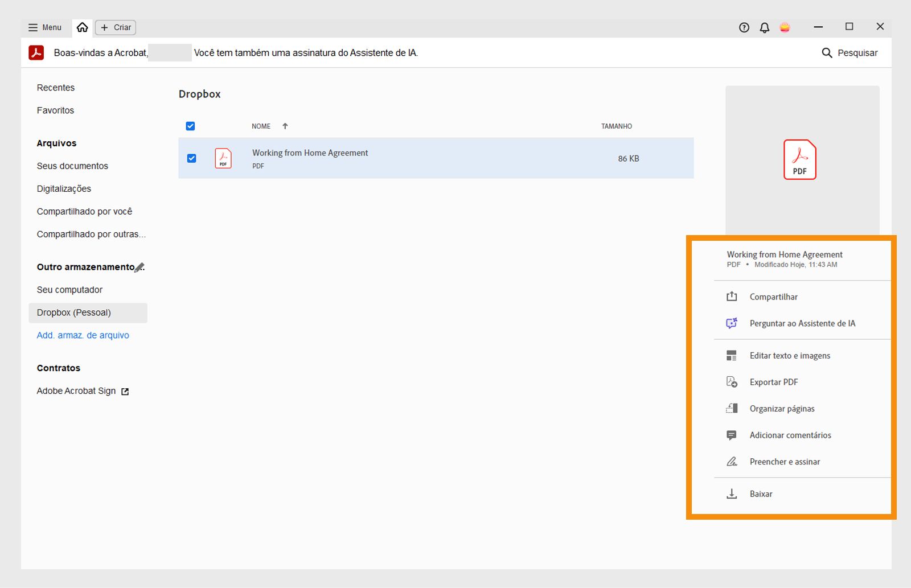Click the 86 KB size cell
Image resolution: width=911 pixels, height=588 pixels.
click(x=629, y=159)
